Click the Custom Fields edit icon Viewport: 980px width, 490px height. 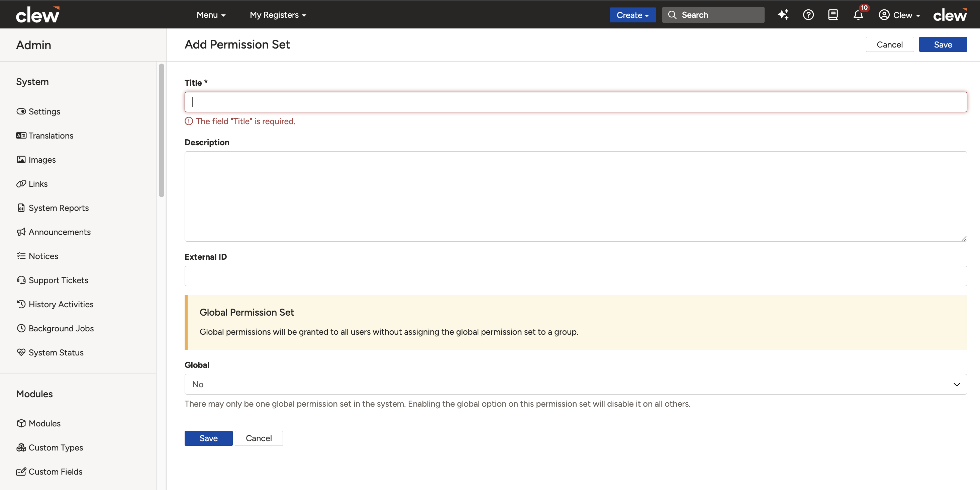tap(21, 471)
